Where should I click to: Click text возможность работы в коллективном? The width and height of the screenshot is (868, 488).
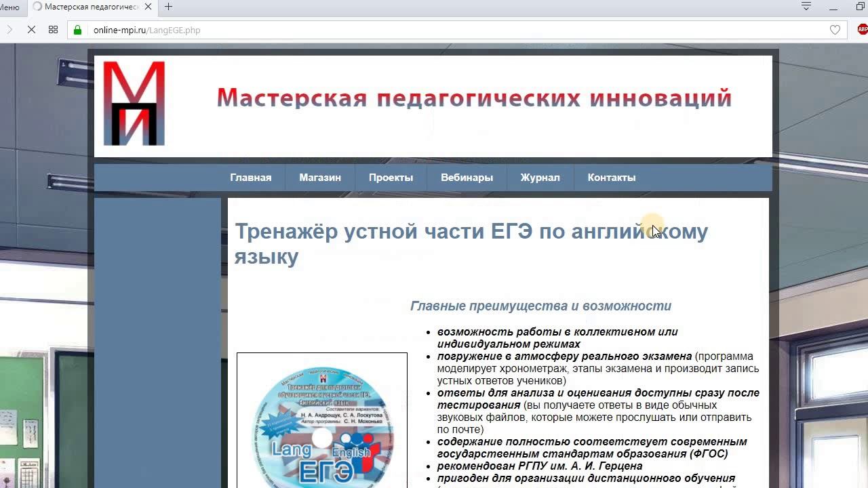[557, 338]
